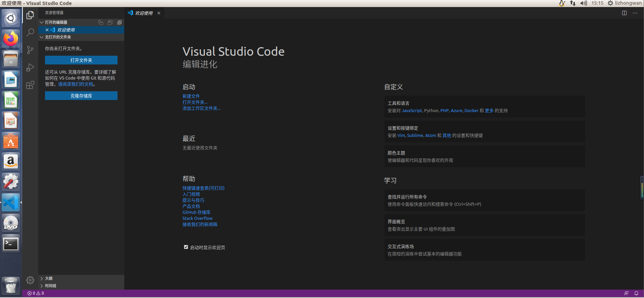Viewport: 644px width, 298px height.
Task: Open the 颜色主题 card
Action: coord(485,156)
